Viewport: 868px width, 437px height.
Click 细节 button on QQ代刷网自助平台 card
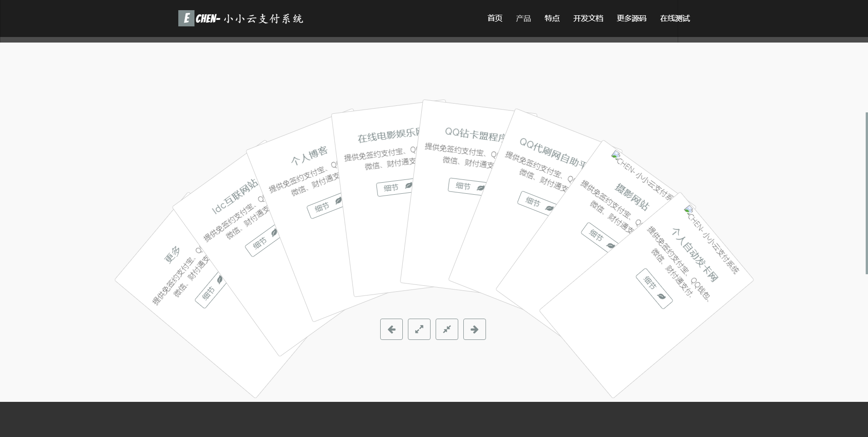[536, 204]
